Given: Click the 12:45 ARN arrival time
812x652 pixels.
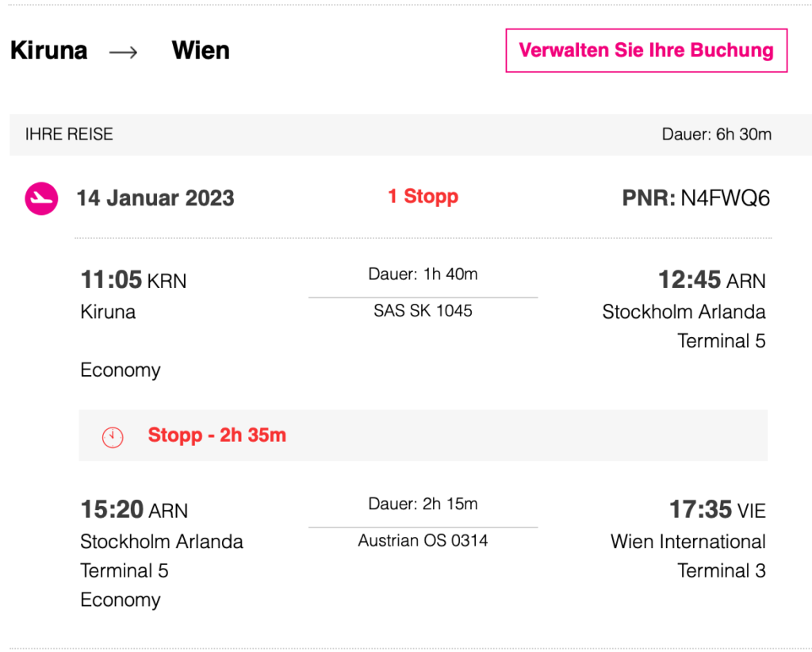Looking at the screenshot, I should pyautogui.click(x=711, y=280).
